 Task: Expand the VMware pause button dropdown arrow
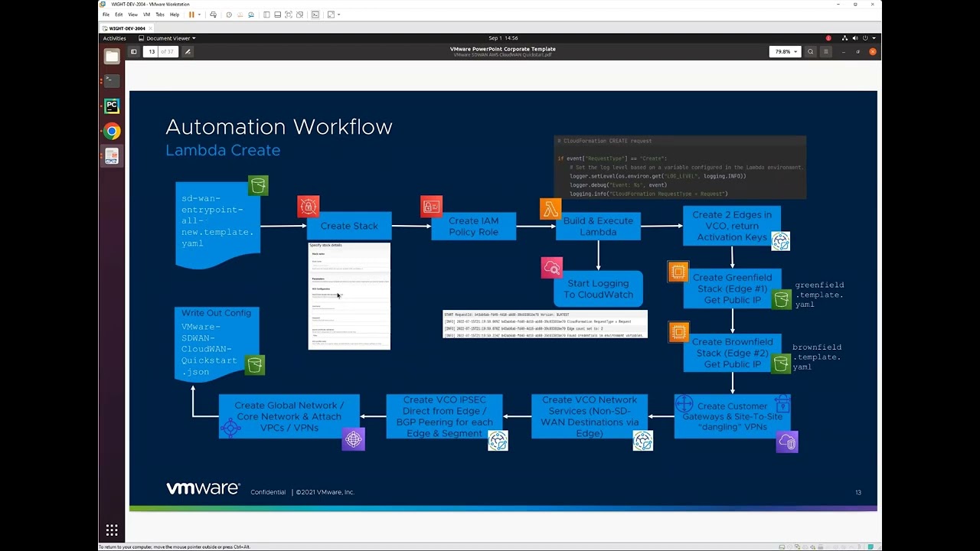pyautogui.click(x=199, y=15)
